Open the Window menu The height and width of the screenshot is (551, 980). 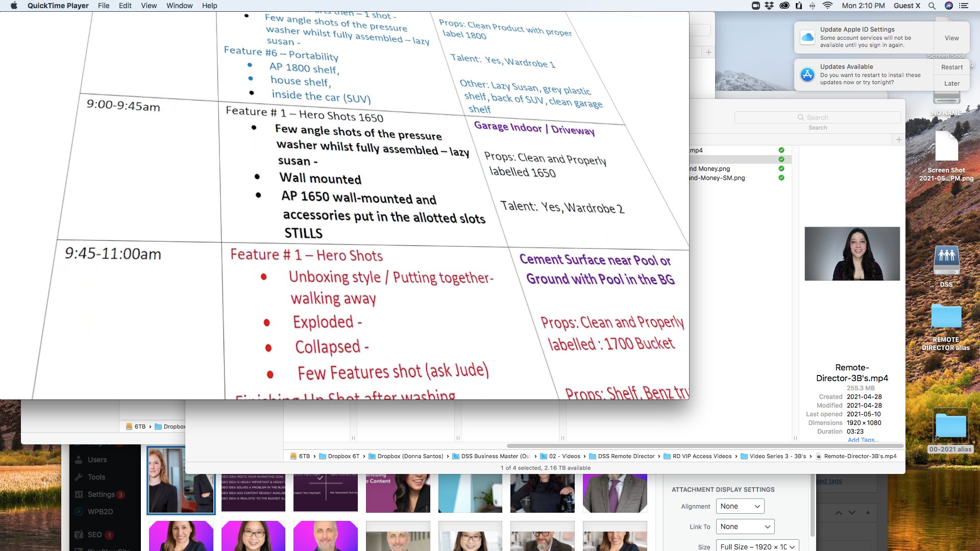(x=179, y=6)
